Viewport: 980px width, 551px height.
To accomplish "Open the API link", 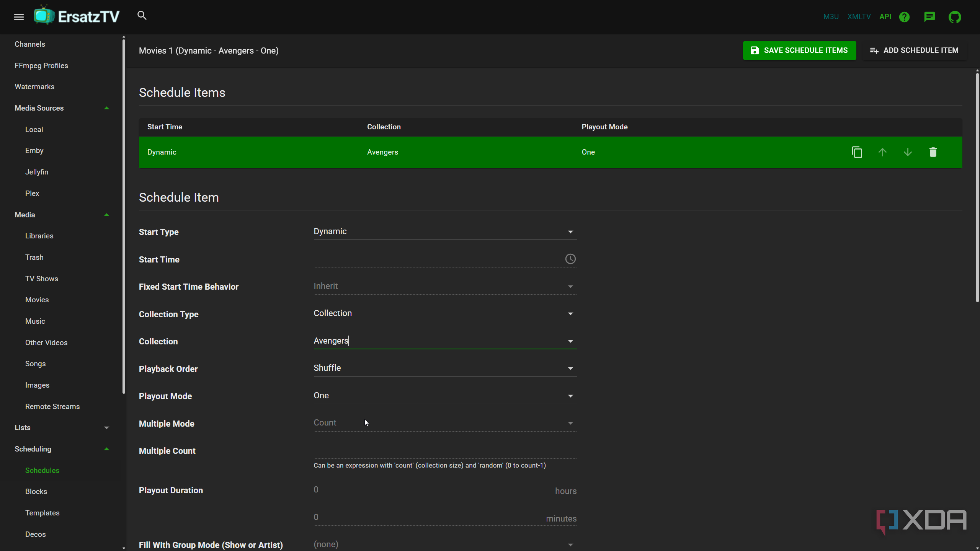I will click(885, 17).
